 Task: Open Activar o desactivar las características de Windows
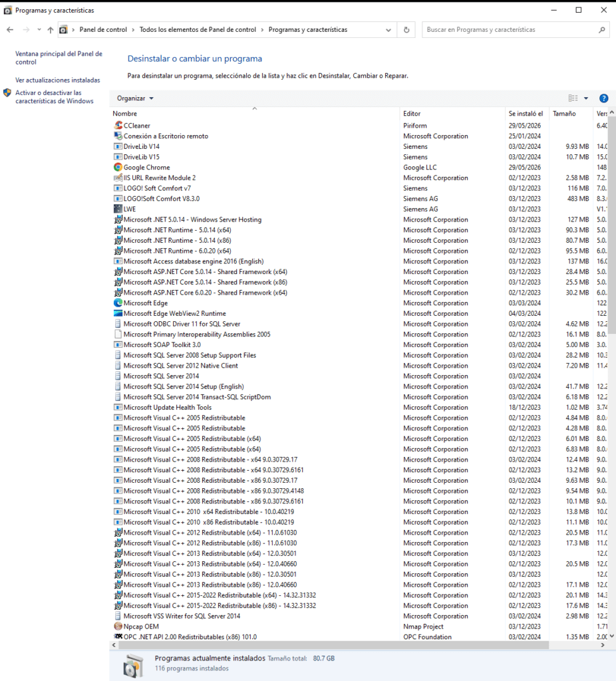[55, 97]
